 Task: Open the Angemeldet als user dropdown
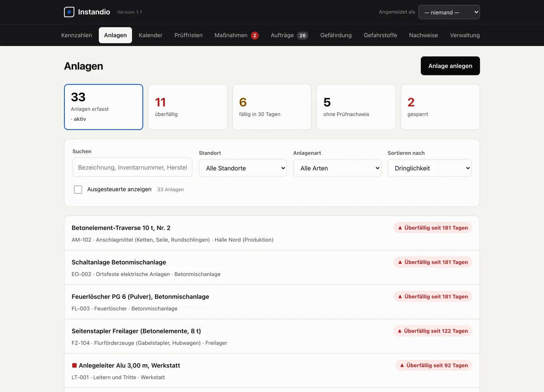[x=449, y=12]
